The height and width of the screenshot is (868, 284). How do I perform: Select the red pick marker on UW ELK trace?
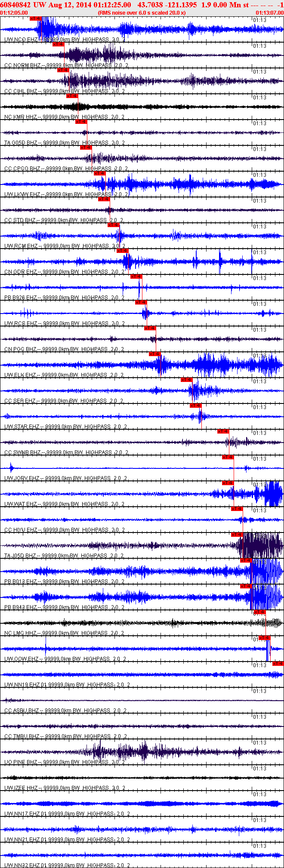154,354
